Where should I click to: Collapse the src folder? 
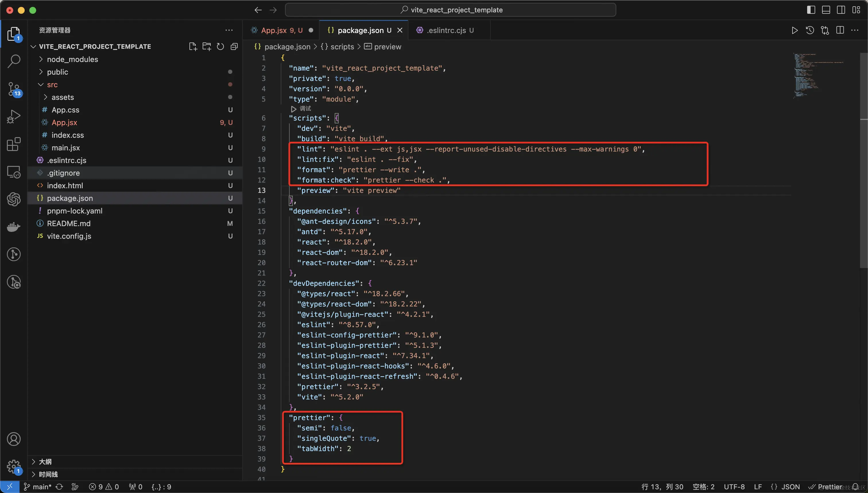click(x=52, y=85)
